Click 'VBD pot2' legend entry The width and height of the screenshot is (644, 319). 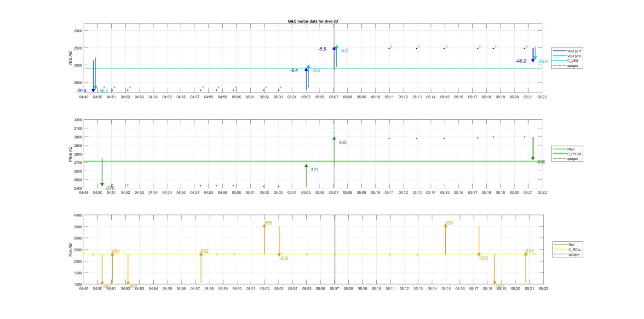point(573,56)
